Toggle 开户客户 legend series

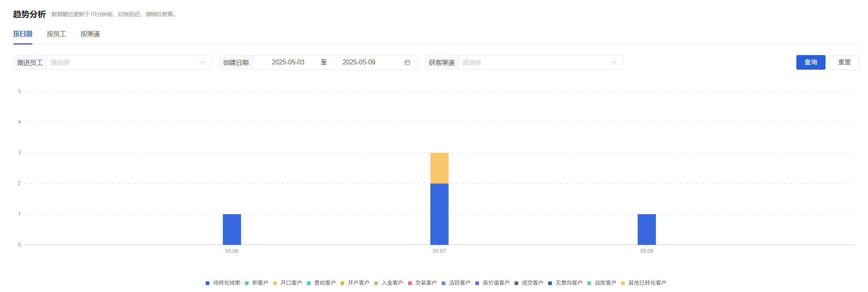coord(355,283)
